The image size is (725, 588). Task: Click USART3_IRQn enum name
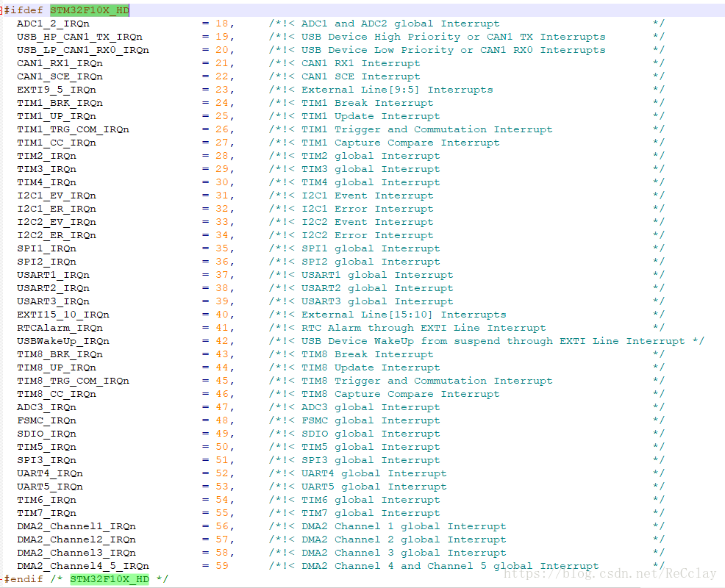(53, 301)
